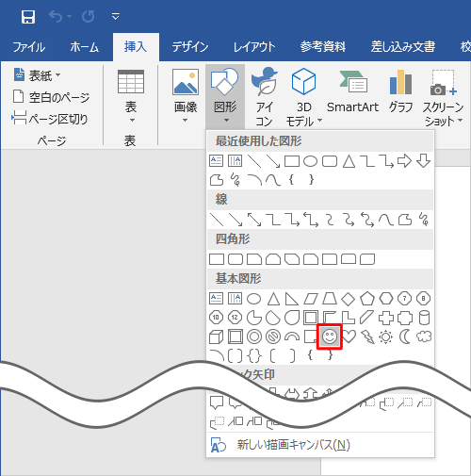
Task: Open the 参考資料 tab
Action: (x=323, y=47)
